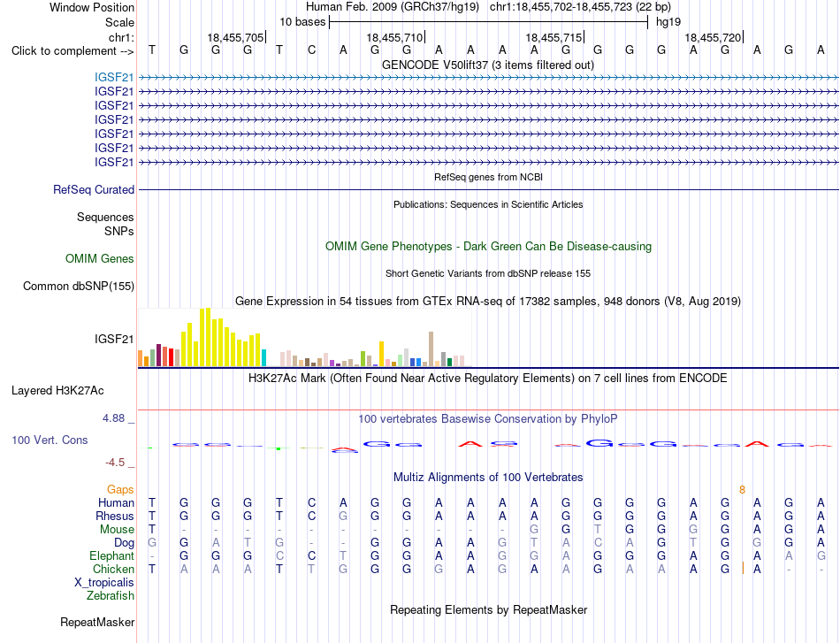Click the '10 bases' scale bar label
This screenshot has height=643, width=840.
[x=302, y=22]
